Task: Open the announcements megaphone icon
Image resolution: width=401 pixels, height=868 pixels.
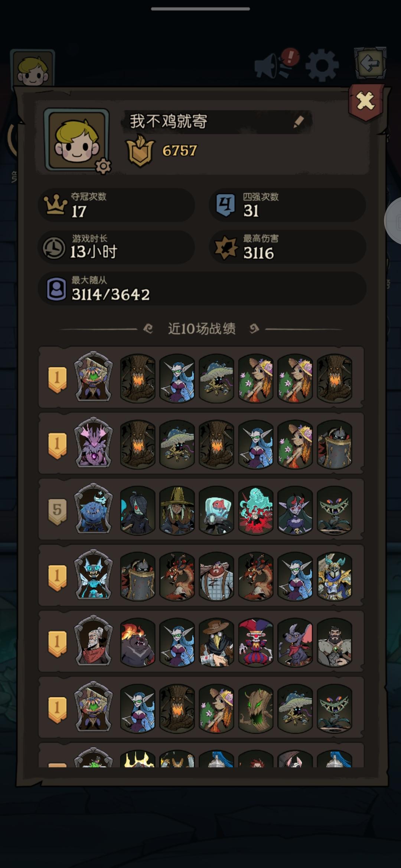Action: (x=276, y=64)
